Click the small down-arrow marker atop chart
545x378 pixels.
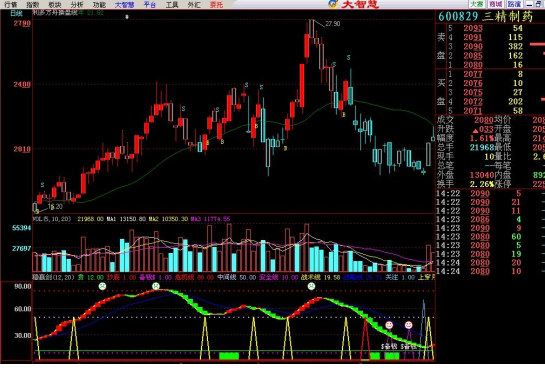click(127, 17)
